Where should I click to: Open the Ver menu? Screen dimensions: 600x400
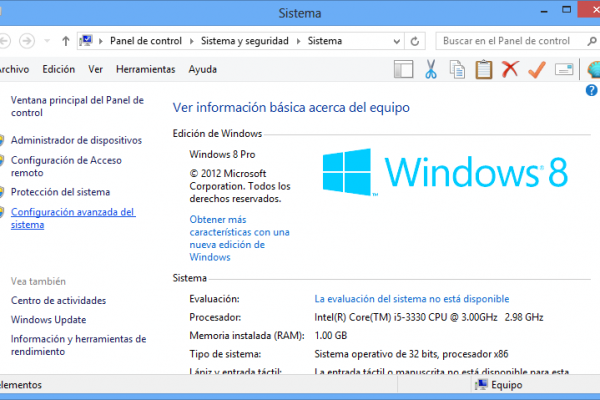coord(95,69)
